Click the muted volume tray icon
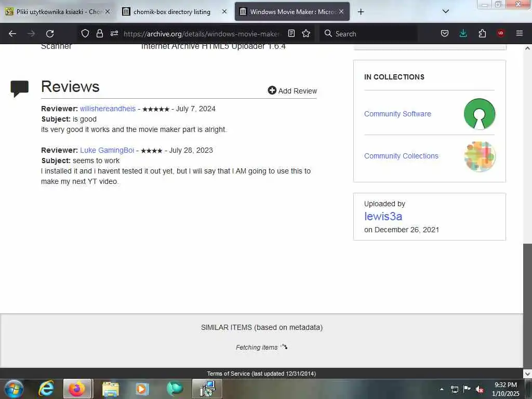 pos(480,389)
